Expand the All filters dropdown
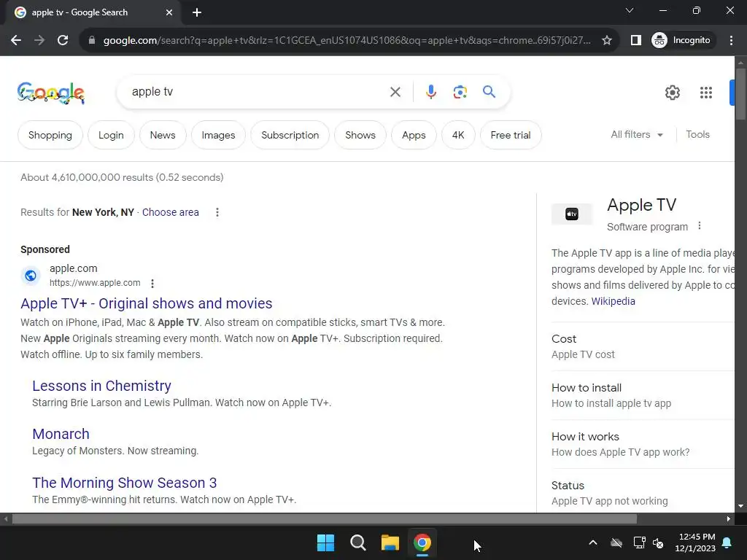Screen dimensions: 747x560 click(x=637, y=135)
